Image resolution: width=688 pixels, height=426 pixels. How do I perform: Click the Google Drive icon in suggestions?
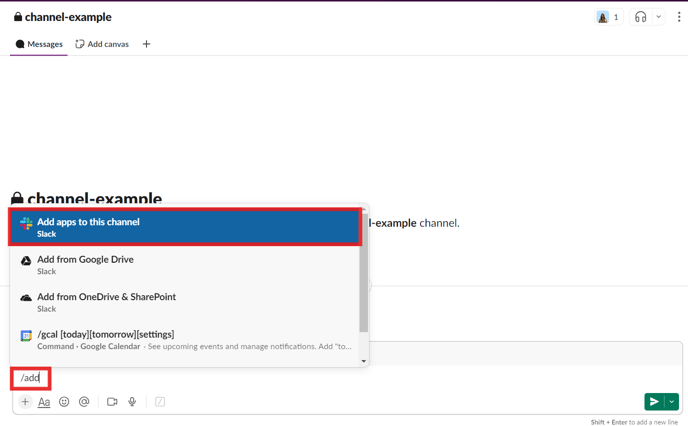point(26,261)
